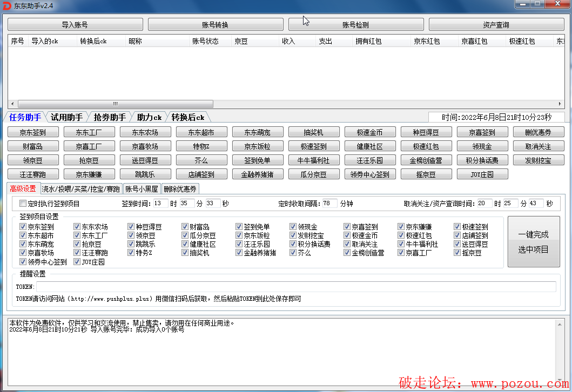Click the 东东工厂 task button

89,132
